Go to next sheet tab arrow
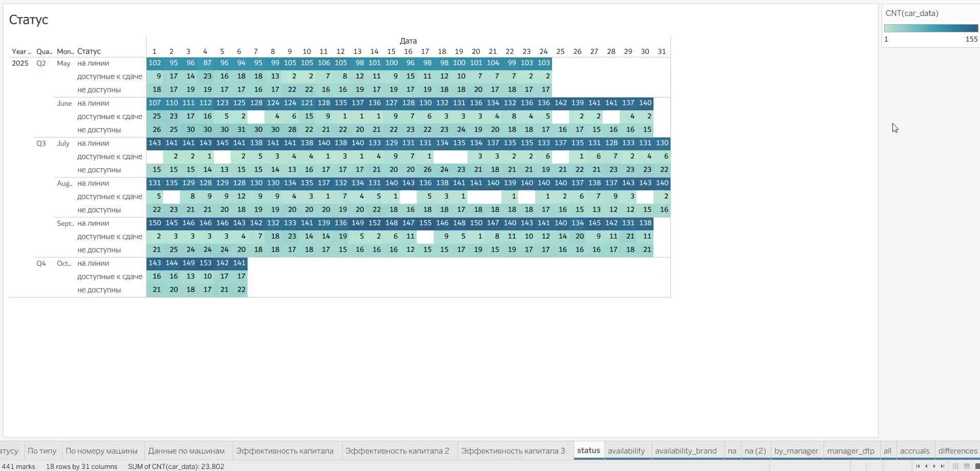980x471 pixels. click(934, 466)
